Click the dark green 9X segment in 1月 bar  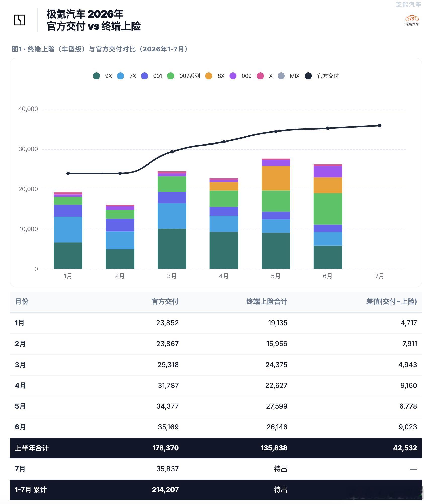pyautogui.click(x=68, y=256)
